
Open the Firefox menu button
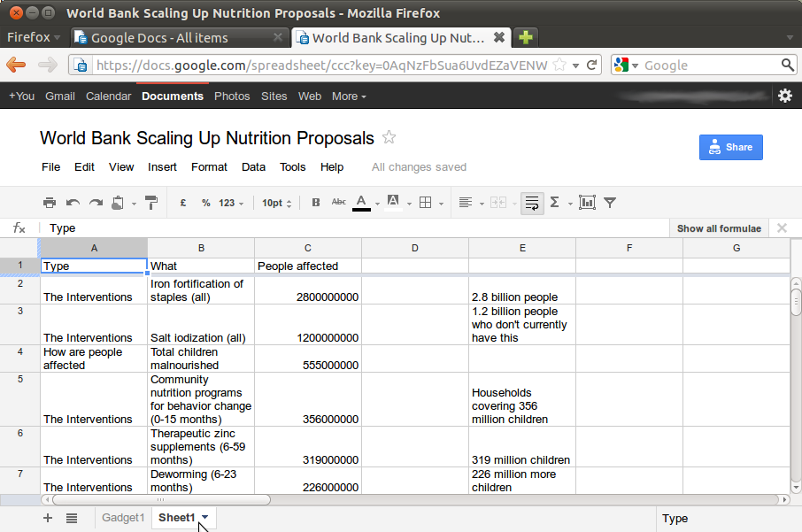(x=34, y=37)
